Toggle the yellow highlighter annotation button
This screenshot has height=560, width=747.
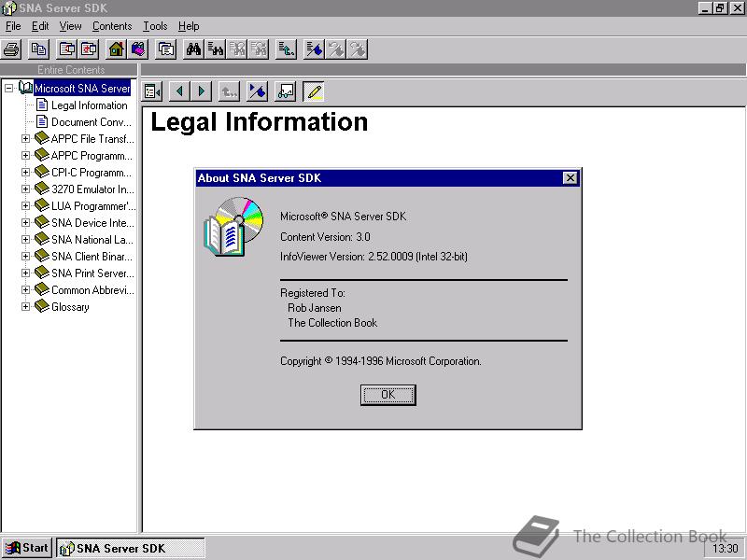click(x=314, y=91)
